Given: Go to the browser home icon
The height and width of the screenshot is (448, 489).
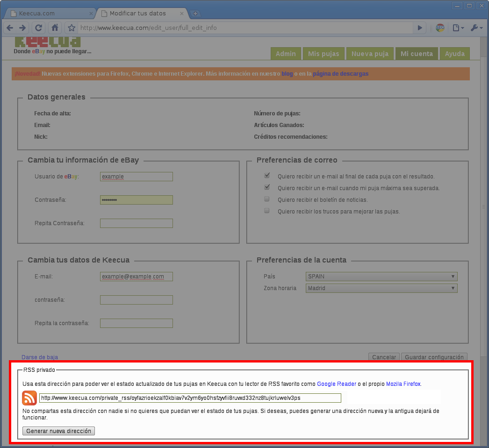Looking at the screenshot, I should pyautogui.click(x=55, y=28).
